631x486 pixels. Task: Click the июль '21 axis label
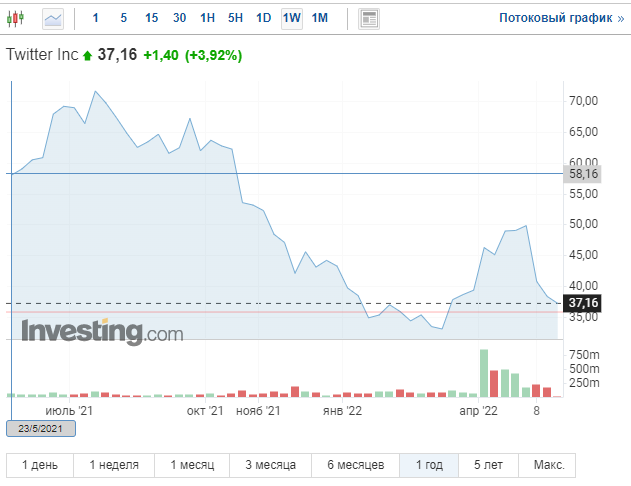click(x=69, y=411)
